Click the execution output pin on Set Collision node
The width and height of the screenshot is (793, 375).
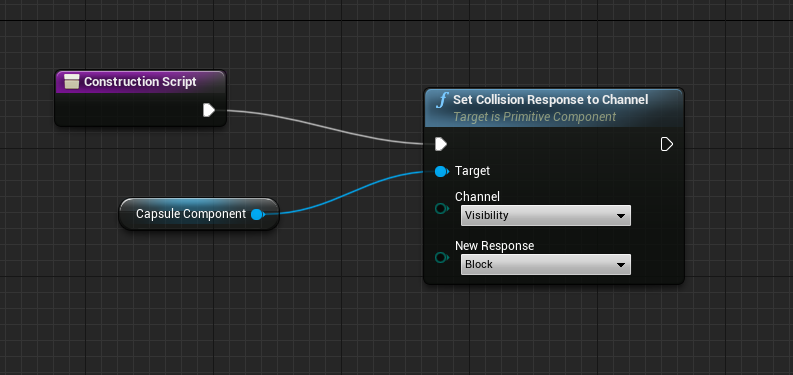(x=667, y=144)
